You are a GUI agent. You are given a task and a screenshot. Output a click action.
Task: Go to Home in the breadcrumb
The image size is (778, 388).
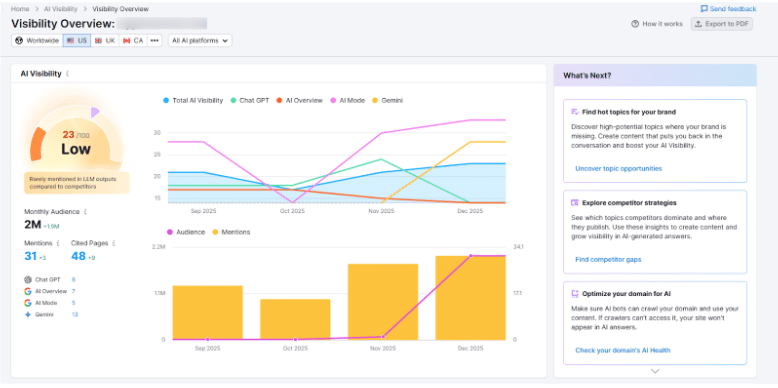point(20,9)
